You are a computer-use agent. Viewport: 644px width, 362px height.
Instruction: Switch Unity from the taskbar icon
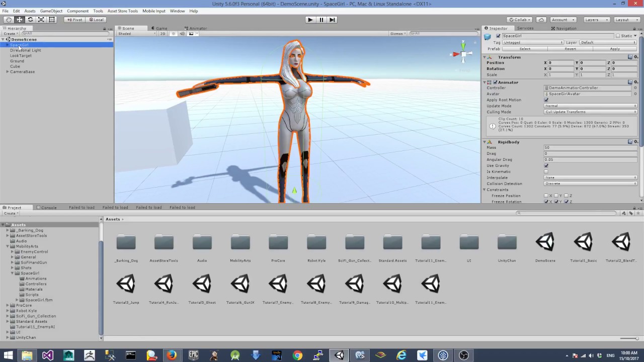[339, 355]
